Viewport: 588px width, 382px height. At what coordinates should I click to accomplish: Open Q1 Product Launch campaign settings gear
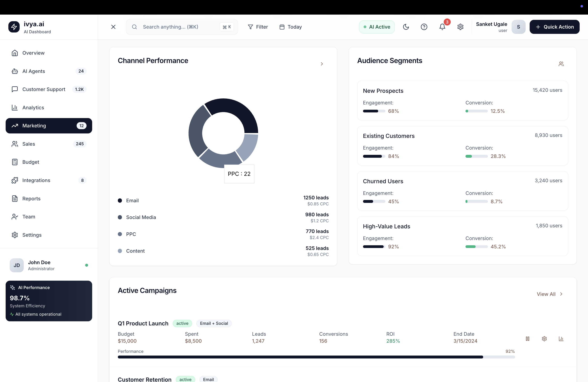click(x=544, y=338)
